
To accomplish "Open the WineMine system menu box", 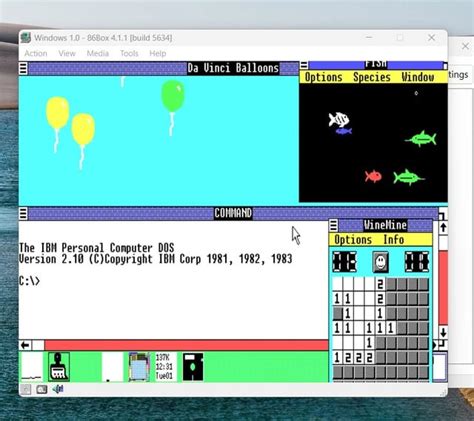I will tap(334, 225).
